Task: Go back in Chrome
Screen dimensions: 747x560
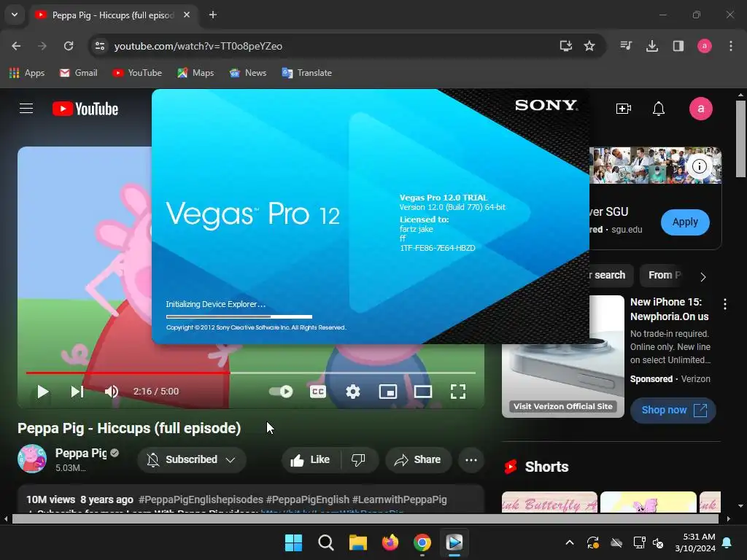Action: 16,46
